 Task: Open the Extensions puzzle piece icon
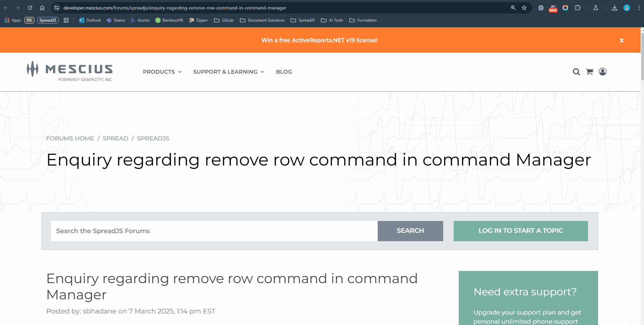(578, 8)
